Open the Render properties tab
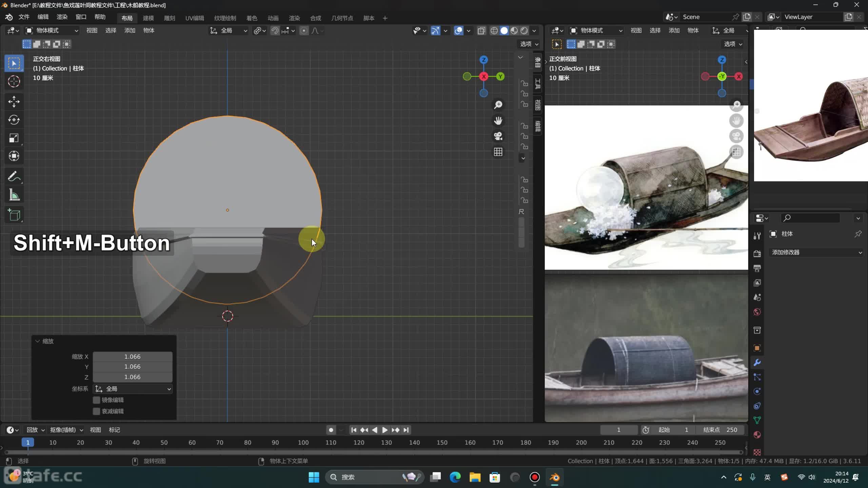 tap(757, 253)
